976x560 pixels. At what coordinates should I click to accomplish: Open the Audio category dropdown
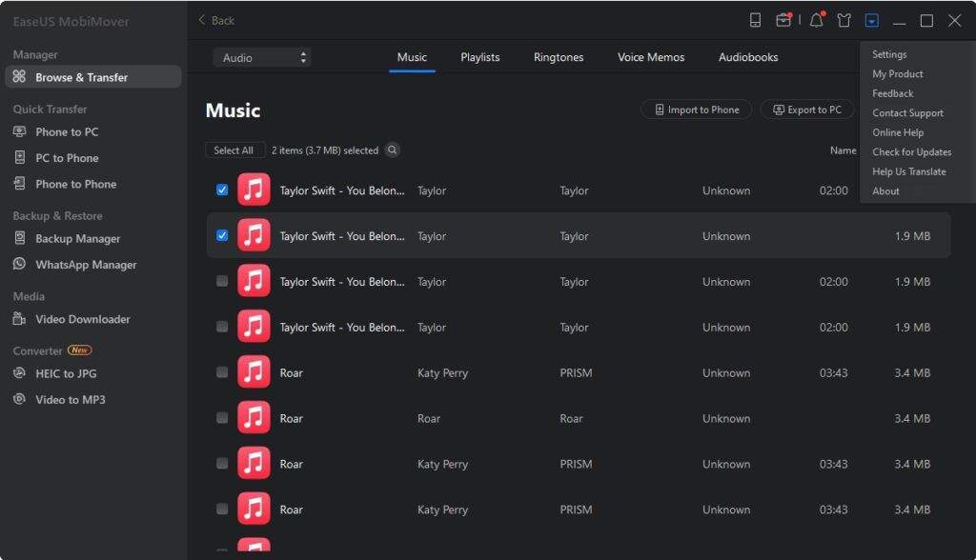(262, 58)
